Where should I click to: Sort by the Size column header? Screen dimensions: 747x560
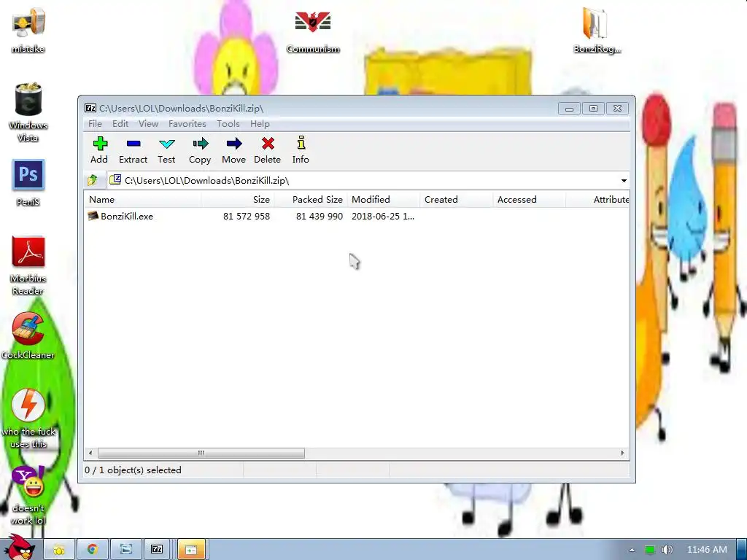pyautogui.click(x=237, y=200)
